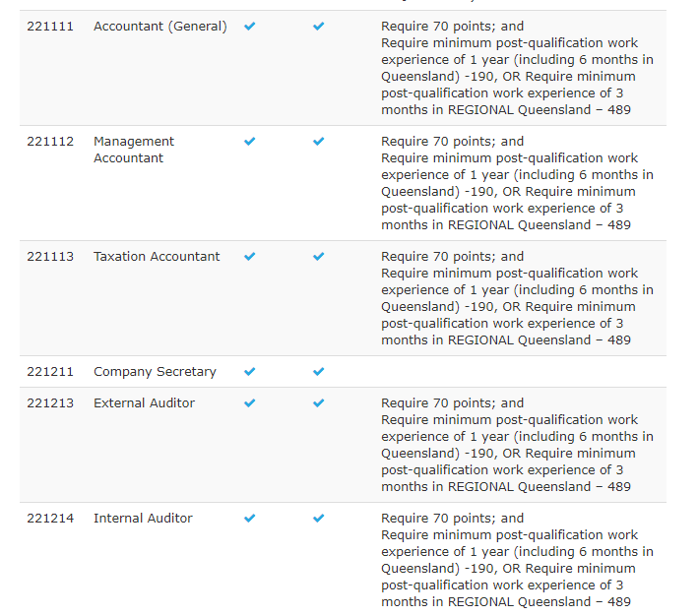Viewport: 699px width, 616px height.
Task: Click second checkmark in External Auditor row
Action: [x=318, y=403]
